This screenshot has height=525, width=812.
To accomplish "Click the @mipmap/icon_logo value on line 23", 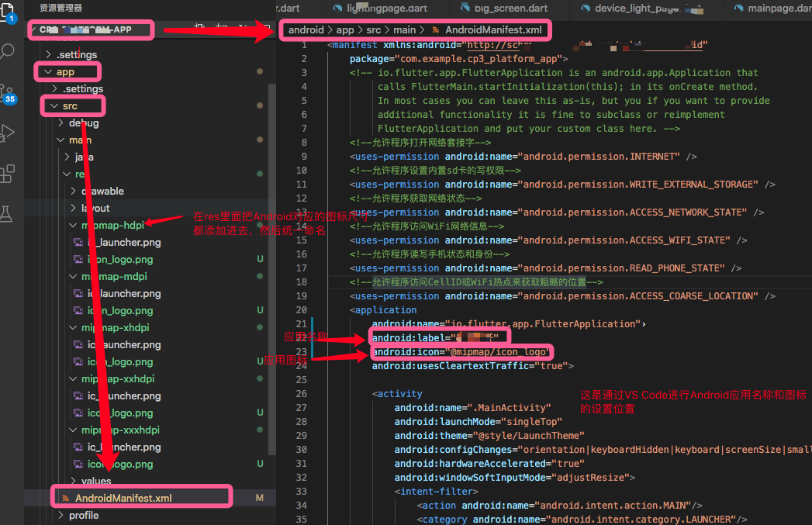I will 499,352.
